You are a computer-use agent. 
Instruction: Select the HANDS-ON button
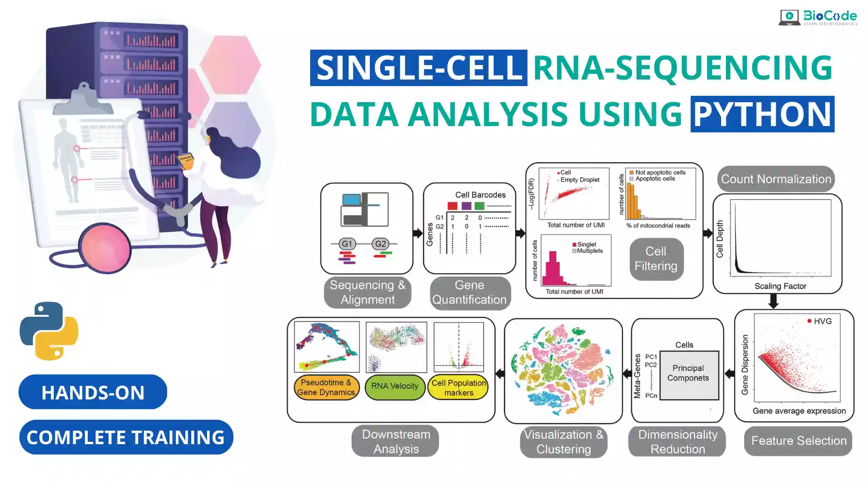[93, 392]
